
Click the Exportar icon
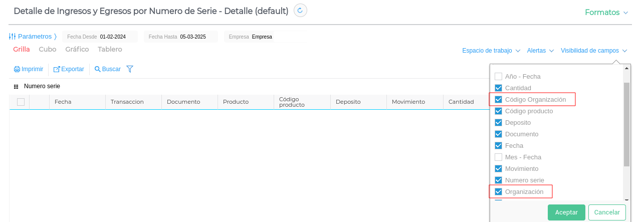(57, 69)
